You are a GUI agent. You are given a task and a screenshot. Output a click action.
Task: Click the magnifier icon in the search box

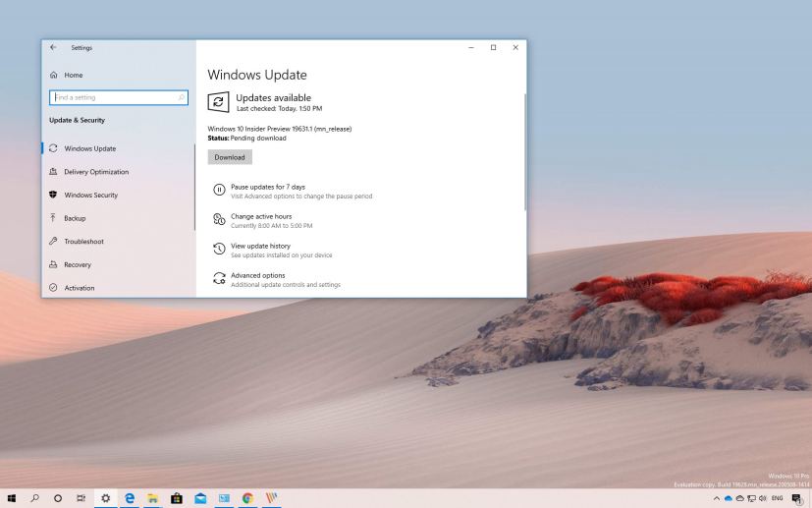click(182, 97)
